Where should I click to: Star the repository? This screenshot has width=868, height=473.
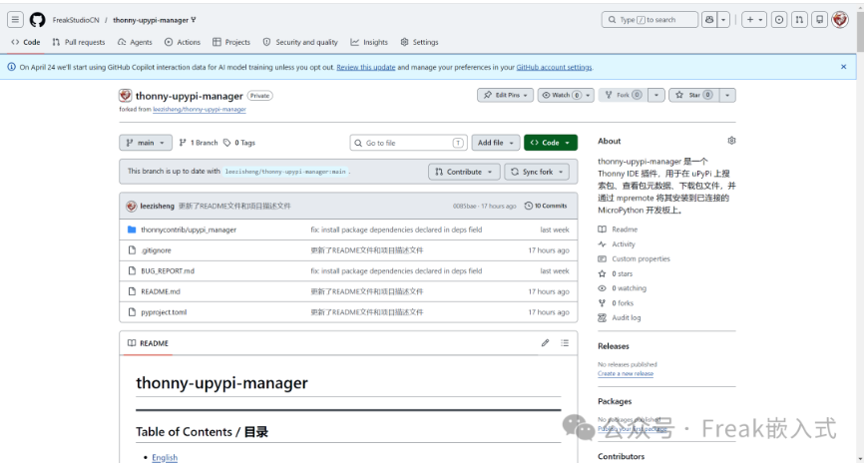coord(693,95)
